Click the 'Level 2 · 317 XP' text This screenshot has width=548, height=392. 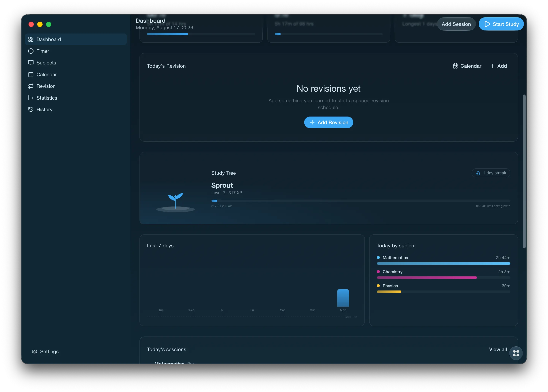coord(226,192)
